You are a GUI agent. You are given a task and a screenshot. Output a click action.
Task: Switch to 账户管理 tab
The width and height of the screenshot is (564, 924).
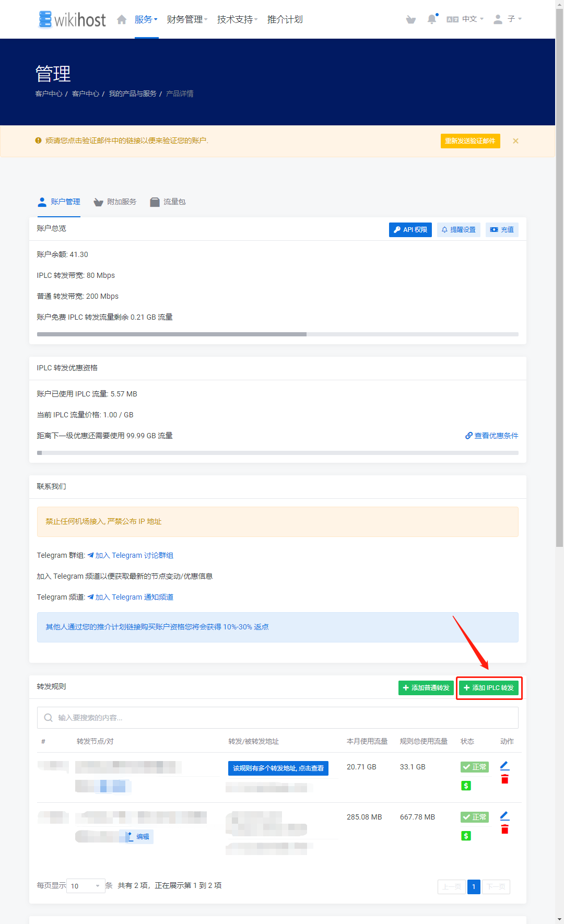(x=59, y=202)
